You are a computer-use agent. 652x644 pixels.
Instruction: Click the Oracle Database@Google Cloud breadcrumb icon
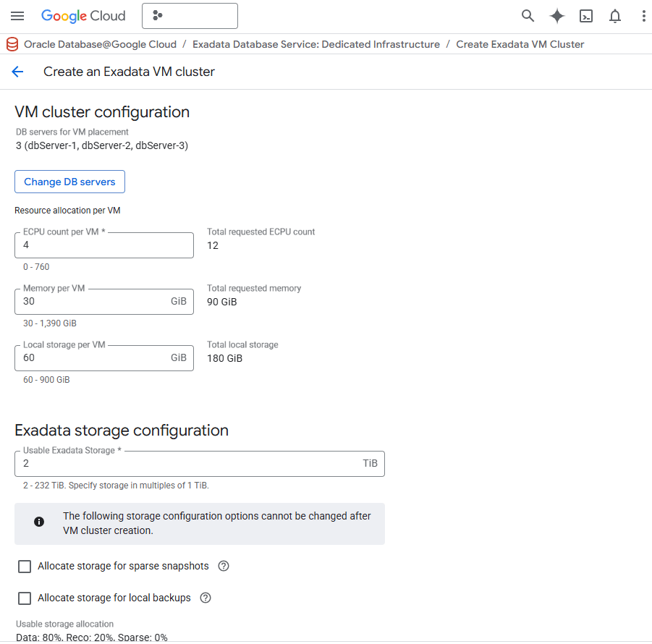(9, 44)
